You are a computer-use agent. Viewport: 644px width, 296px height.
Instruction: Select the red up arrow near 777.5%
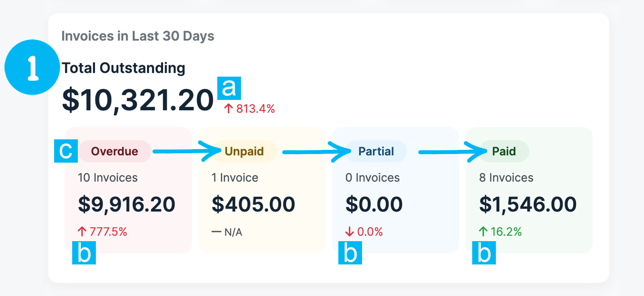[x=82, y=232]
